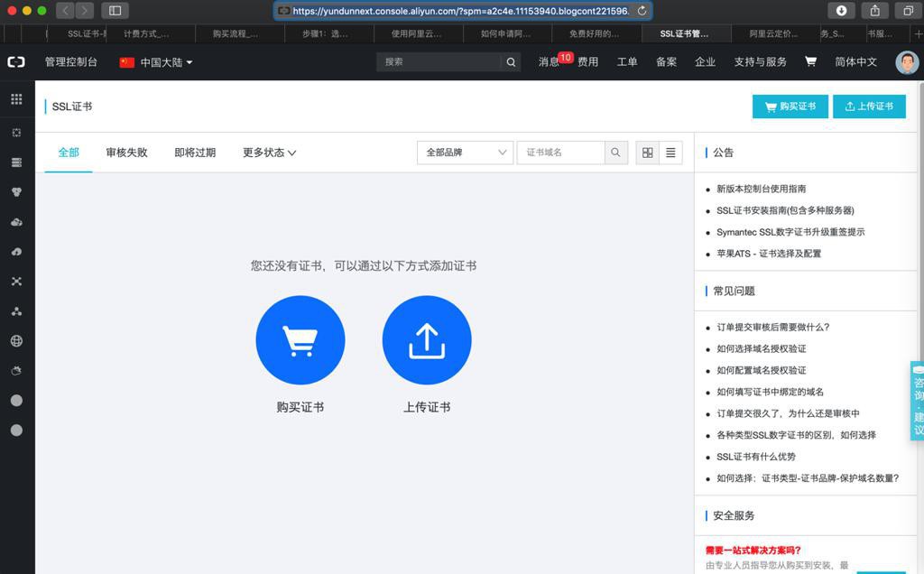Switch to card grid view
The width and height of the screenshot is (924, 574).
coord(648,153)
